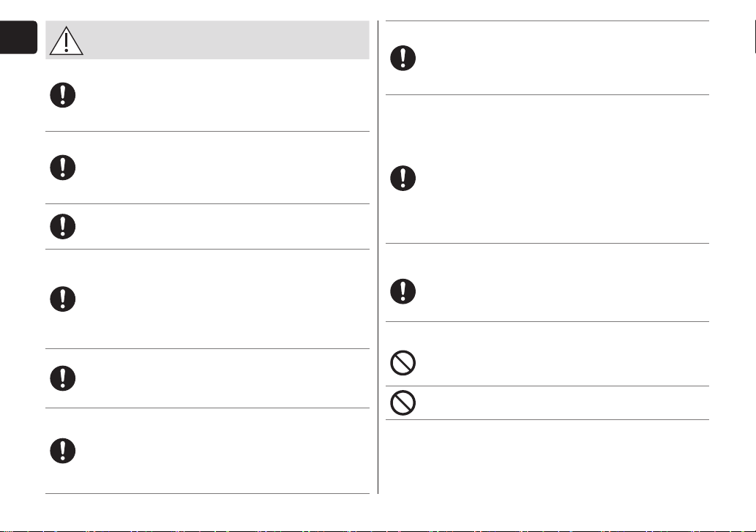Click the last mandatory exclamation icon, left column

(x=63, y=451)
